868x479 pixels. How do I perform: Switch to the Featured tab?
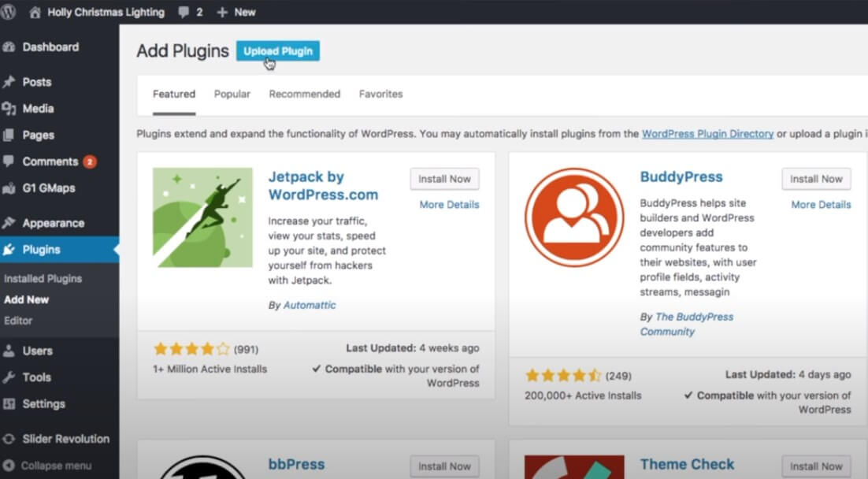pyautogui.click(x=174, y=94)
